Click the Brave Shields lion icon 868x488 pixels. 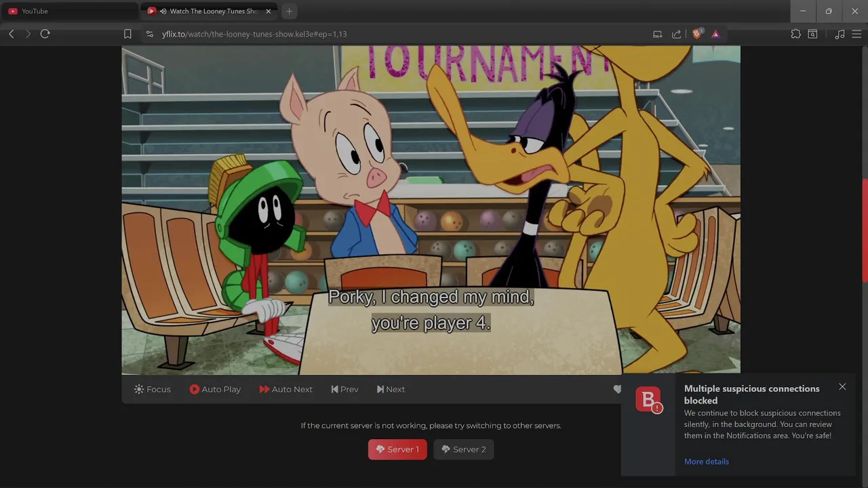click(696, 34)
